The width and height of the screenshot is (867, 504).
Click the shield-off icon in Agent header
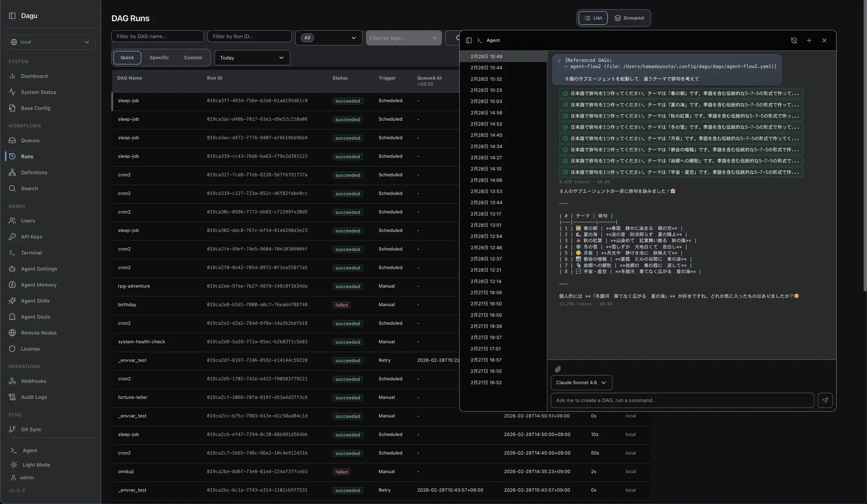tap(794, 41)
